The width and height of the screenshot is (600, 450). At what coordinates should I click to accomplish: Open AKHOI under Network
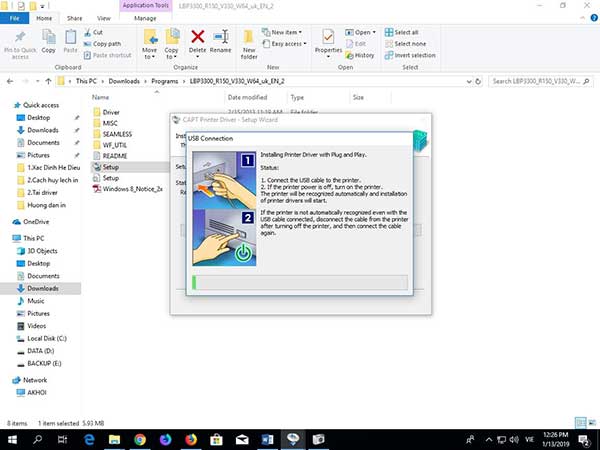click(32, 393)
